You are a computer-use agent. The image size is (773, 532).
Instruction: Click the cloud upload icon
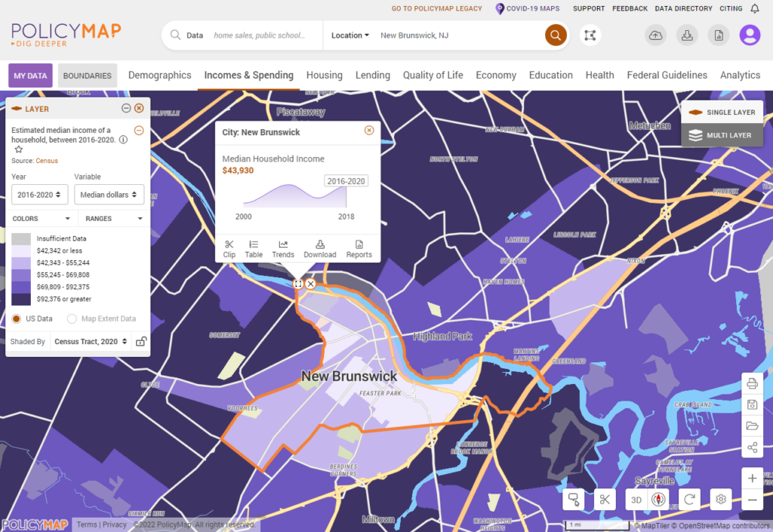pyautogui.click(x=656, y=35)
